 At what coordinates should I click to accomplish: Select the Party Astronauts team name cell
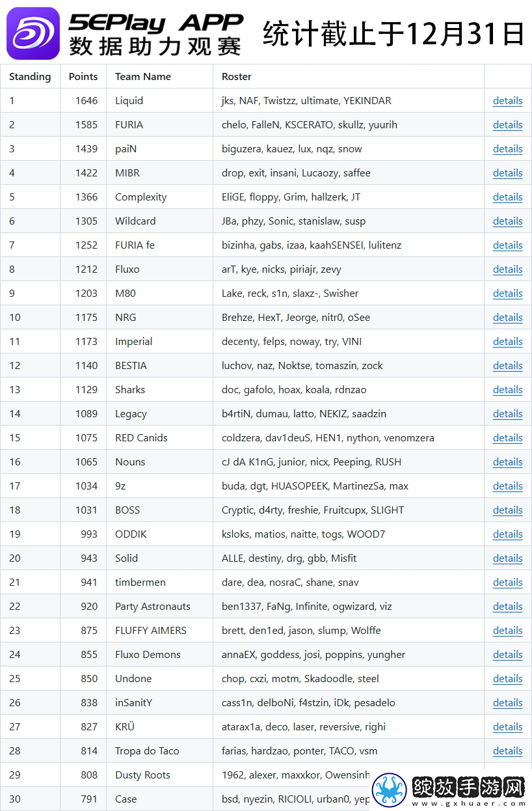tap(159, 607)
